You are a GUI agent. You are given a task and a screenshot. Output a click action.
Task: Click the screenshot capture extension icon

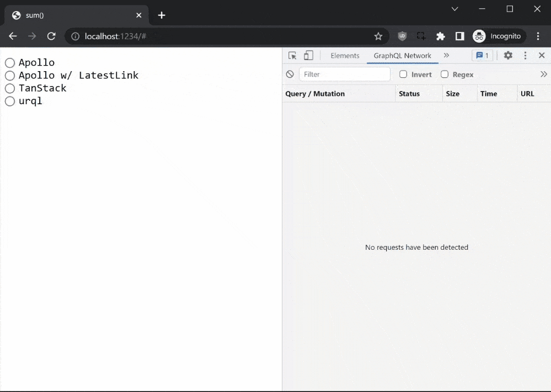[421, 36]
